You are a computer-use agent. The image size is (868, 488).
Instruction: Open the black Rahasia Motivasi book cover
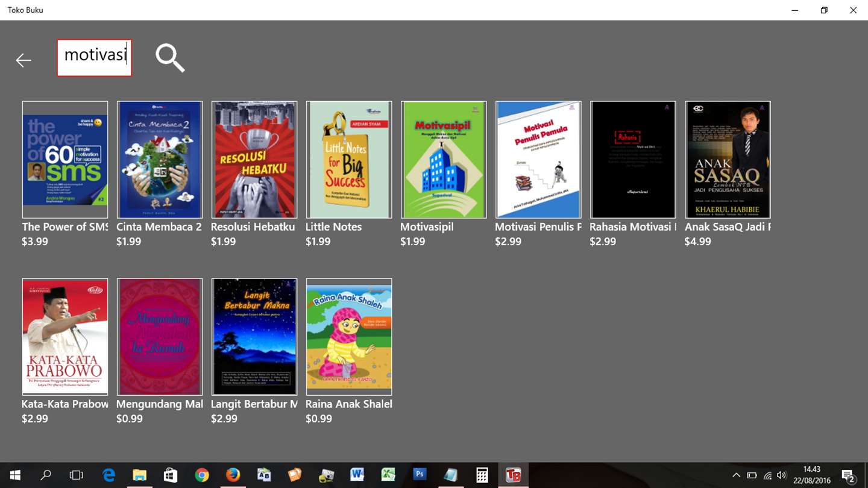pyautogui.click(x=633, y=160)
